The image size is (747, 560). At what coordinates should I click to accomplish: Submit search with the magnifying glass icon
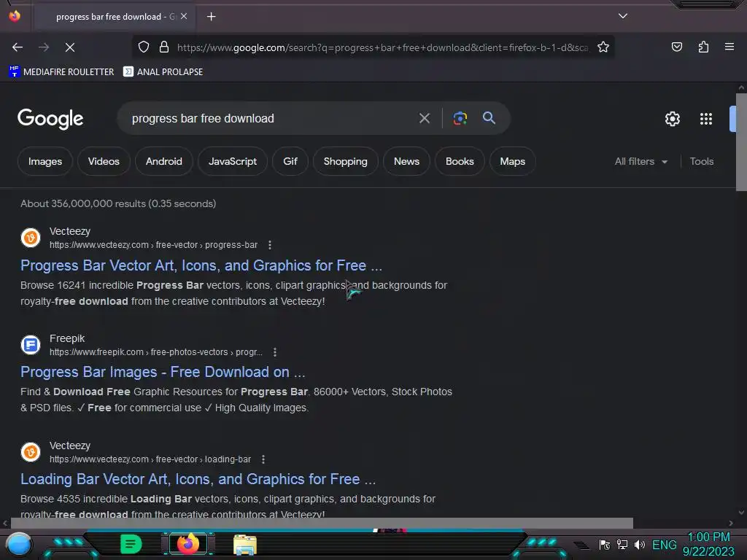click(x=489, y=118)
